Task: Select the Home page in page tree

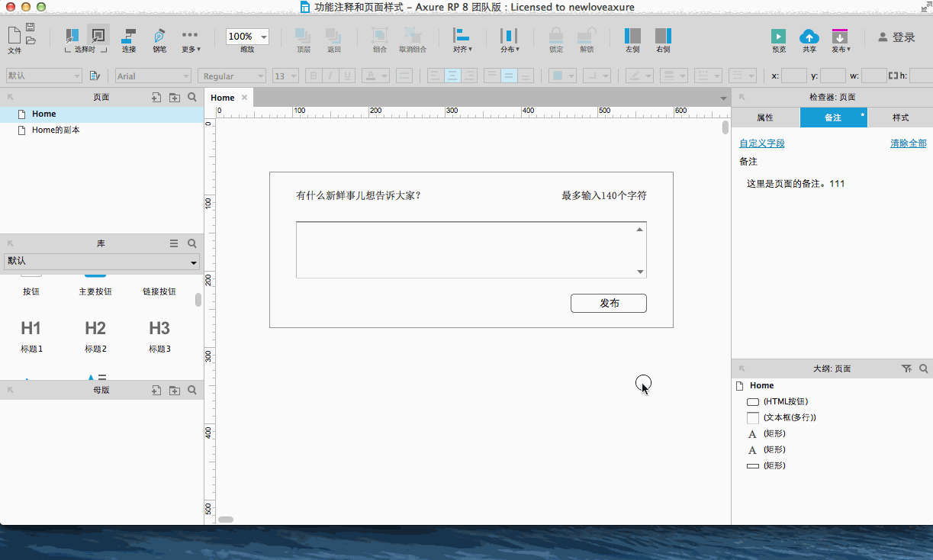Action: tap(101, 114)
